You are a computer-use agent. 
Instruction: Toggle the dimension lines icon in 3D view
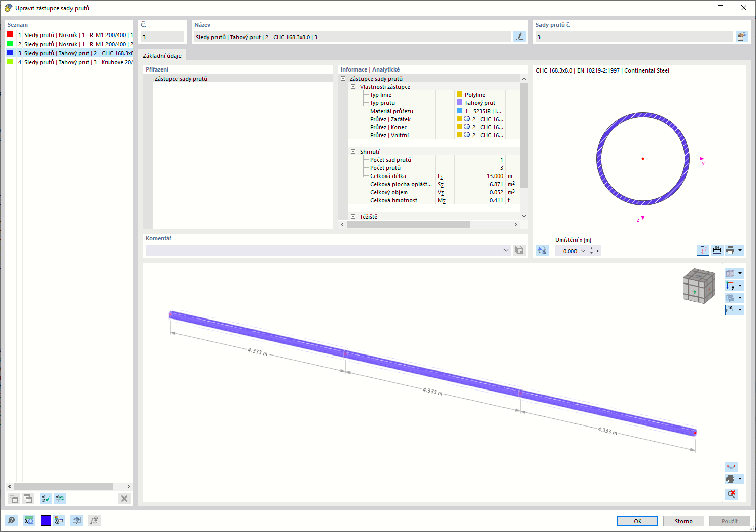point(730,310)
